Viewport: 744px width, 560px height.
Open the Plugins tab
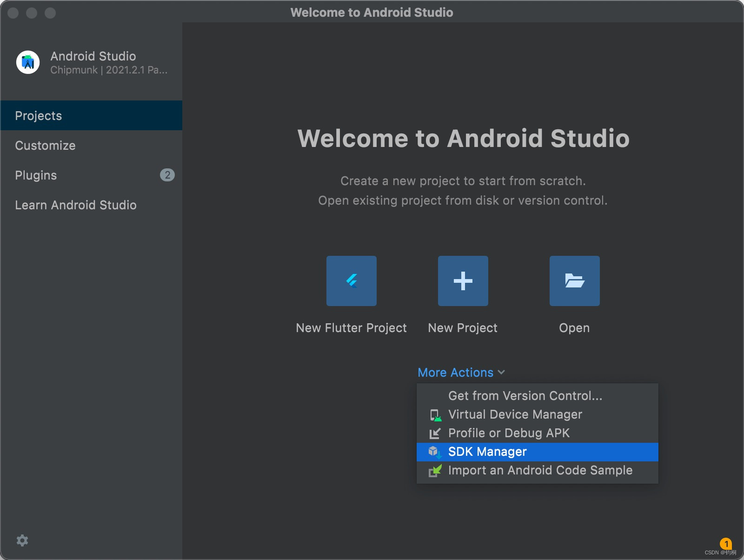pos(91,175)
